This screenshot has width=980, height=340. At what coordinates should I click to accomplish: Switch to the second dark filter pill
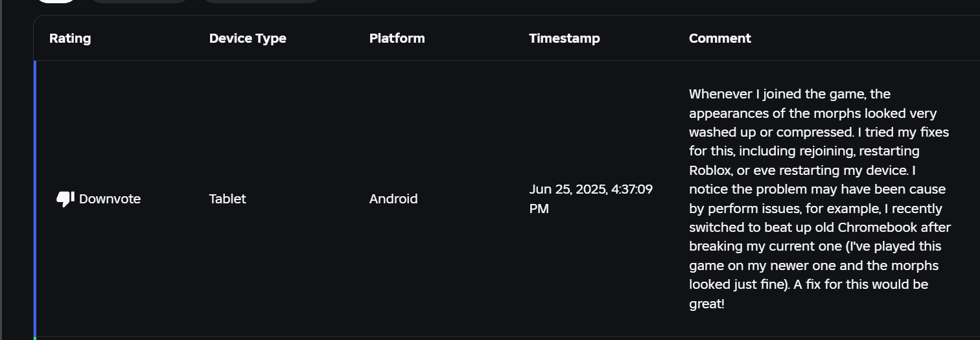[139, 1]
